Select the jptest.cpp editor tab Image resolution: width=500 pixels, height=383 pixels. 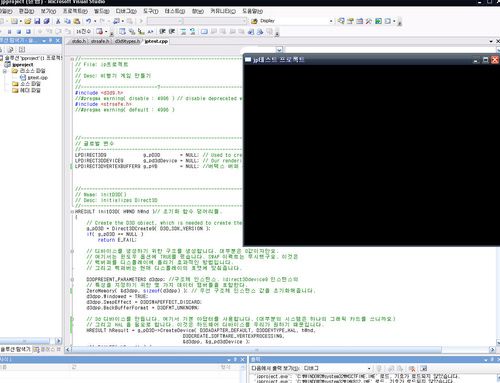[156, 41]
